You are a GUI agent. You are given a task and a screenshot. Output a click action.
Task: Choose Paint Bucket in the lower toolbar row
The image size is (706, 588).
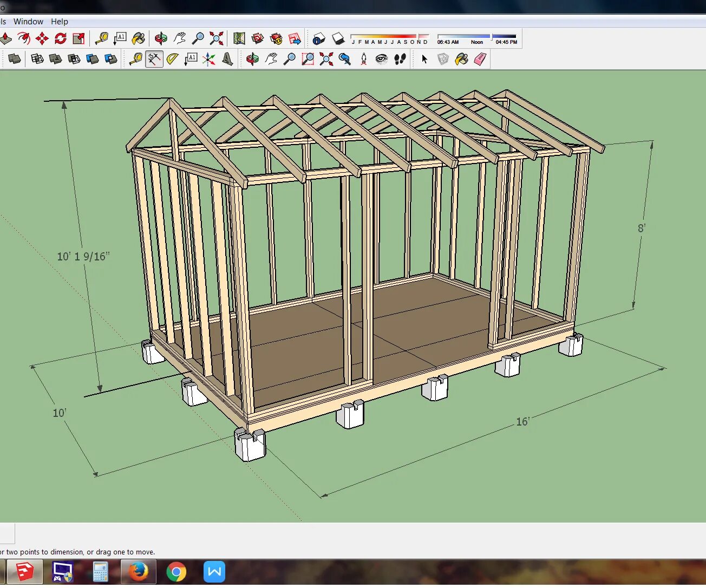(x=461, y=58)
